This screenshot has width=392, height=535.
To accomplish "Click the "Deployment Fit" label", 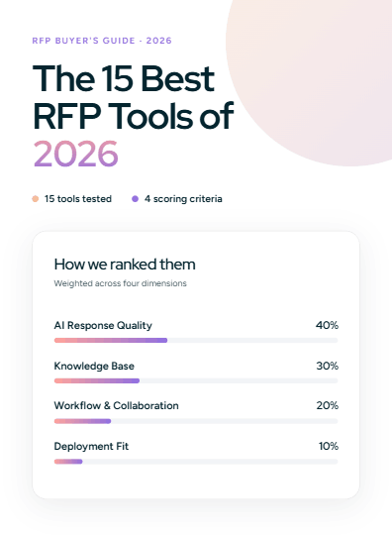I will 91,446.
